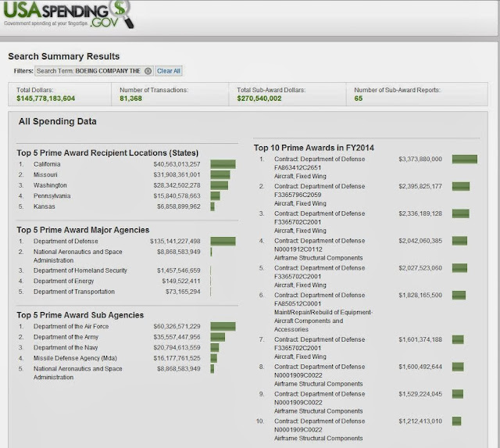Click NASA entry under Sub Agencies
500x448 pixels.
[78, 373]
